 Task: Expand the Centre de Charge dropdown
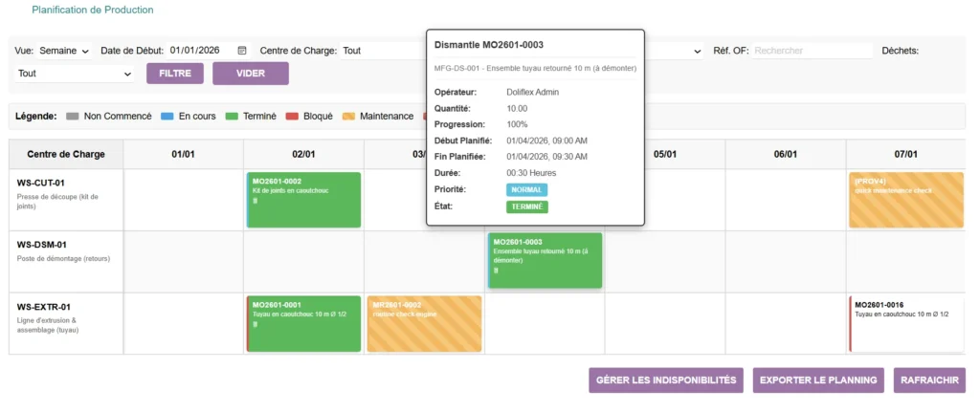tap(383, 51)
